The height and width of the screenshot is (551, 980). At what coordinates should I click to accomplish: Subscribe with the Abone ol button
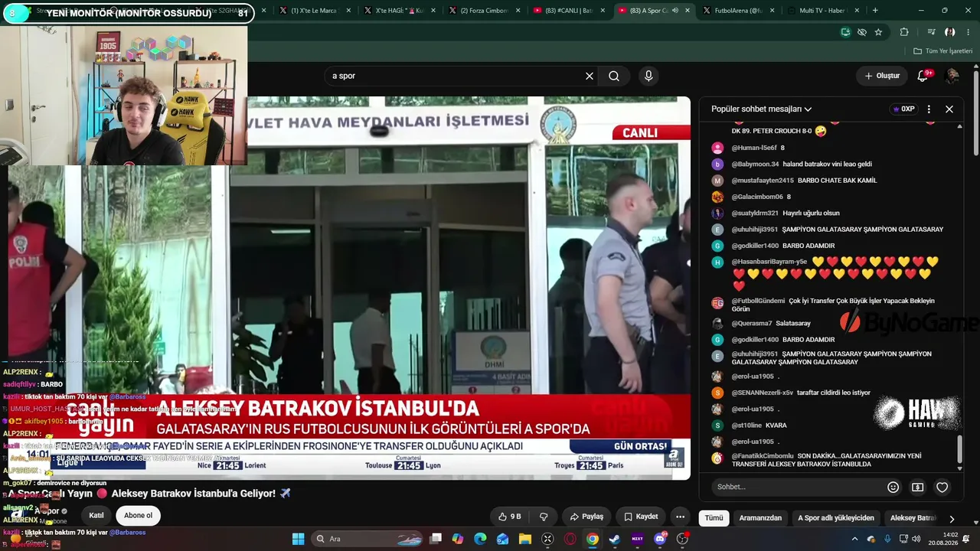click(x=139, y=515)
